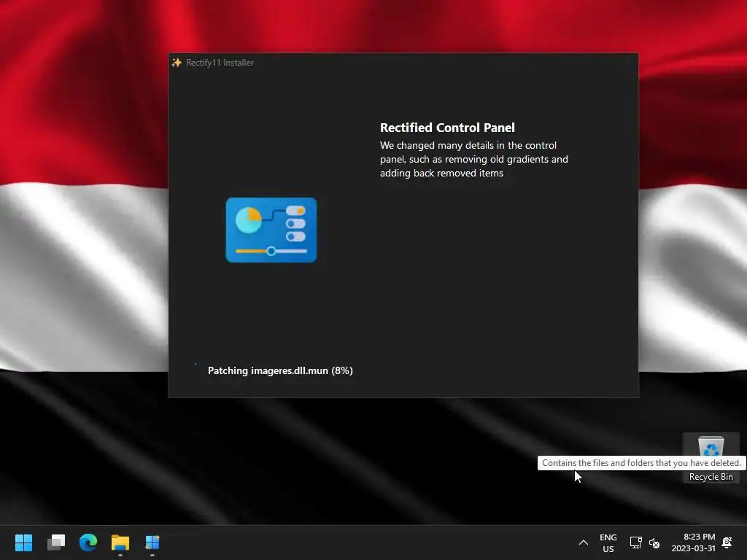The height and width of the screenshot is (560, 747).
Task: Click the Rectify11 Installer sparkle icon
Action: coord(177,63)
